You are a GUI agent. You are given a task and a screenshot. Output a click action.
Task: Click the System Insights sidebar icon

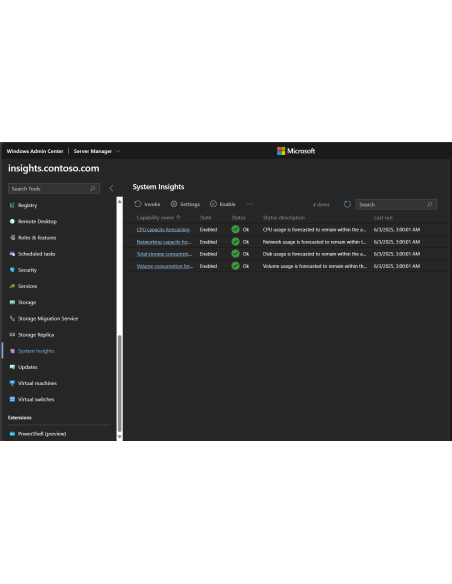pyautogui.click(x=12, y=351)
